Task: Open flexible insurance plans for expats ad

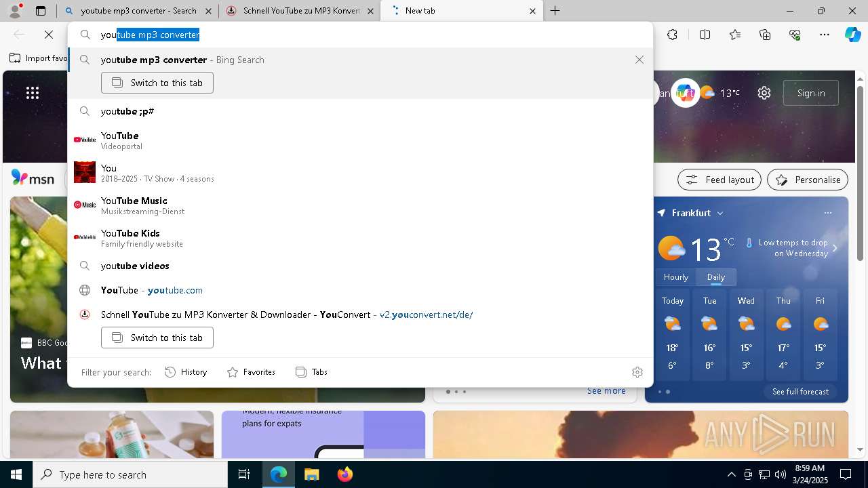Action: click(x=323, y=434)
